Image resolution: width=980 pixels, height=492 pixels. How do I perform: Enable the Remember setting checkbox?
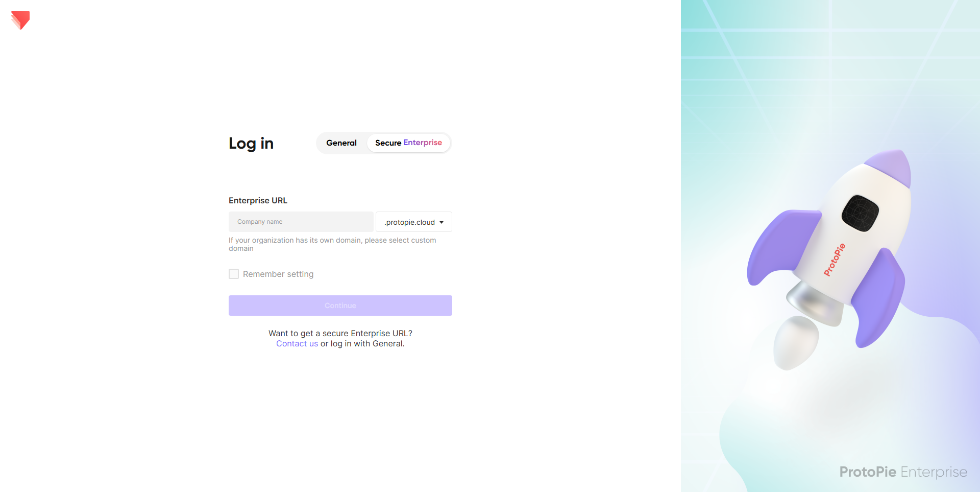pos(234,274)
